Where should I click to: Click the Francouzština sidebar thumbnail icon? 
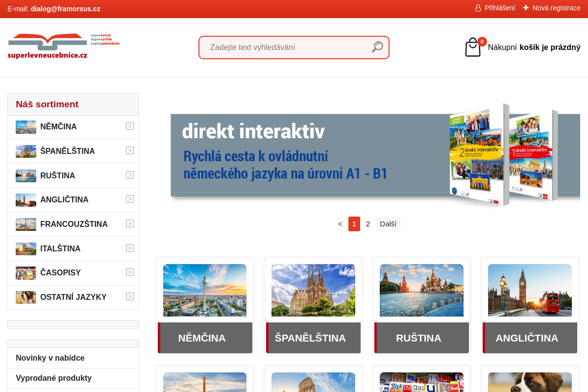(26, 224)
